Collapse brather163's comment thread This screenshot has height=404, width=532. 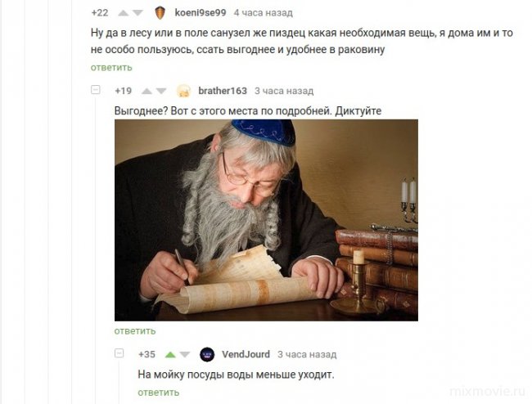click(96, 90)
